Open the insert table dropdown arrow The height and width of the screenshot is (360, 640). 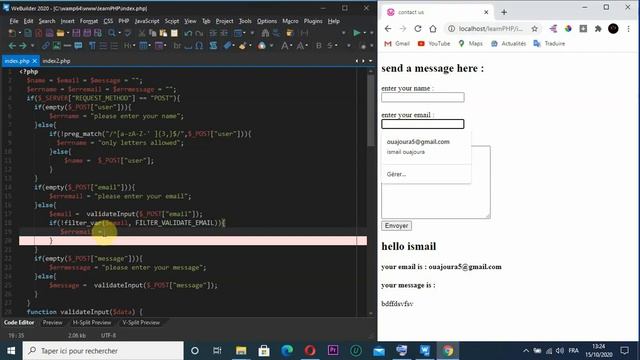(x=150, y=46)
